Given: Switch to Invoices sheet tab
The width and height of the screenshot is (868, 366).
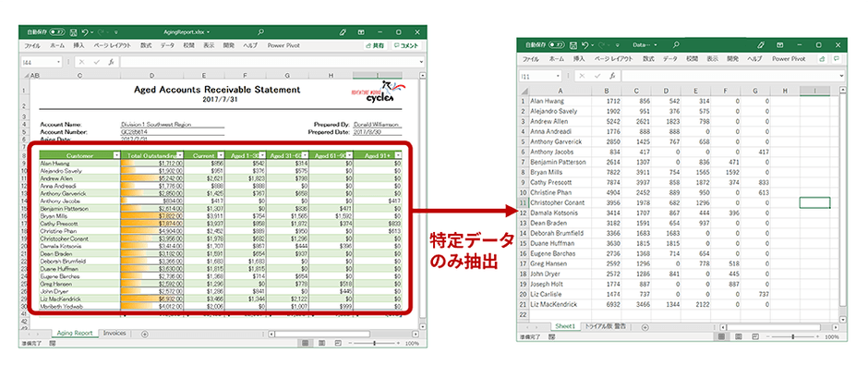Looking at the screenshot, I should [115, 334].
